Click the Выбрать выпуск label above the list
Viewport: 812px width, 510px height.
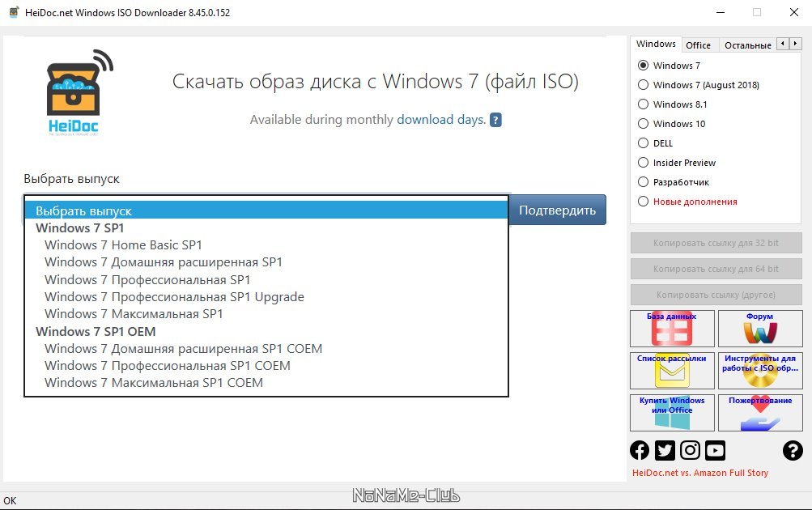pyautogui.click(x=71, y=179)
